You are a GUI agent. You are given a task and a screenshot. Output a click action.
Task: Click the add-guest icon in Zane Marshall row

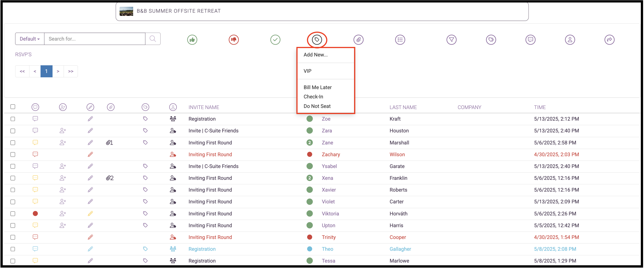[x=63, y=143]
